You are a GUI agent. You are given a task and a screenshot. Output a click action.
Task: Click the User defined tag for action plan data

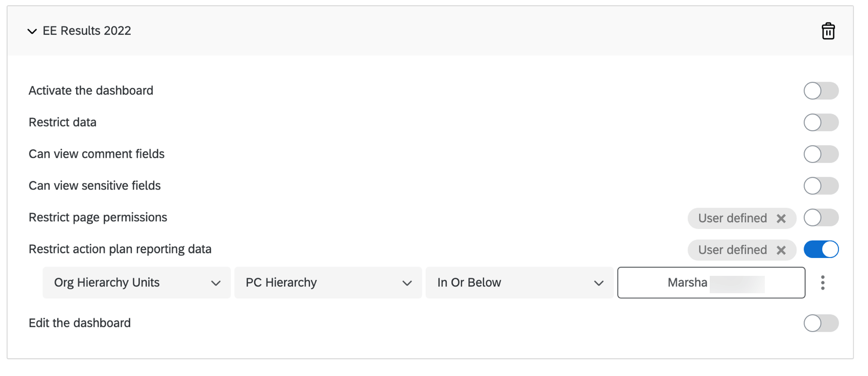click(x=732, y=250)
